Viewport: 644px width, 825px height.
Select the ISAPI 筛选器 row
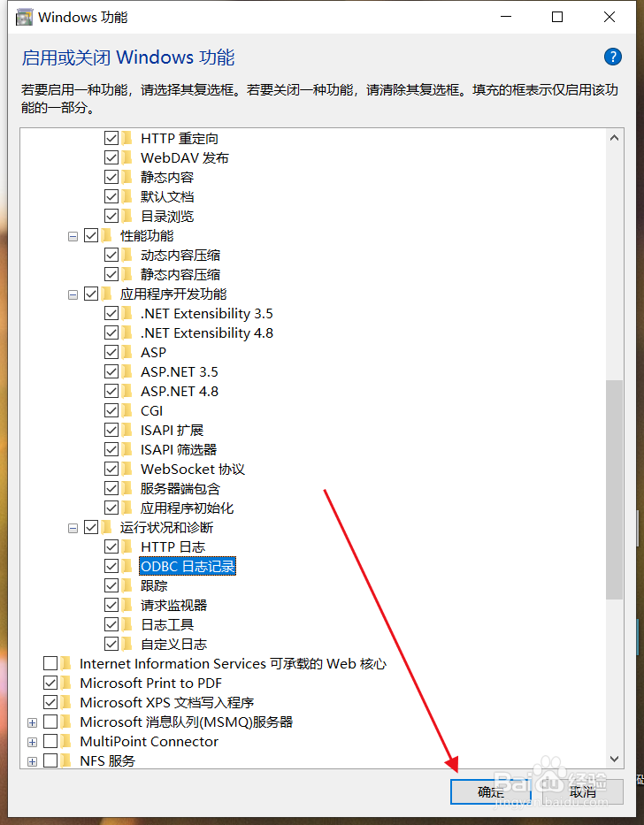(x=179, y=449)
